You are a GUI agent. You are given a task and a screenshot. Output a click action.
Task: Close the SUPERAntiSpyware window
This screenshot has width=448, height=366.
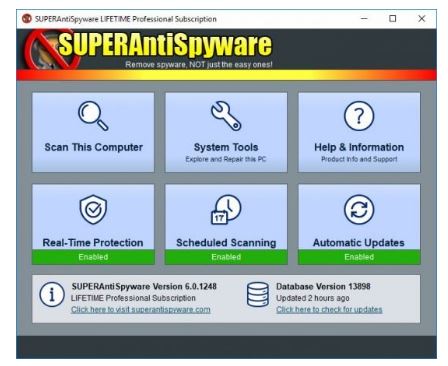422,19
